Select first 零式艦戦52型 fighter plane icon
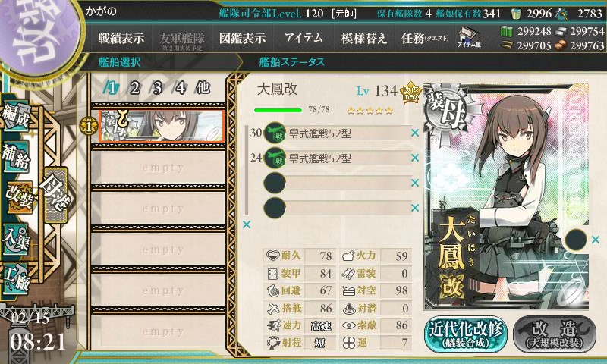The height and width of the screenshot is (364, 607). [275, 133]
